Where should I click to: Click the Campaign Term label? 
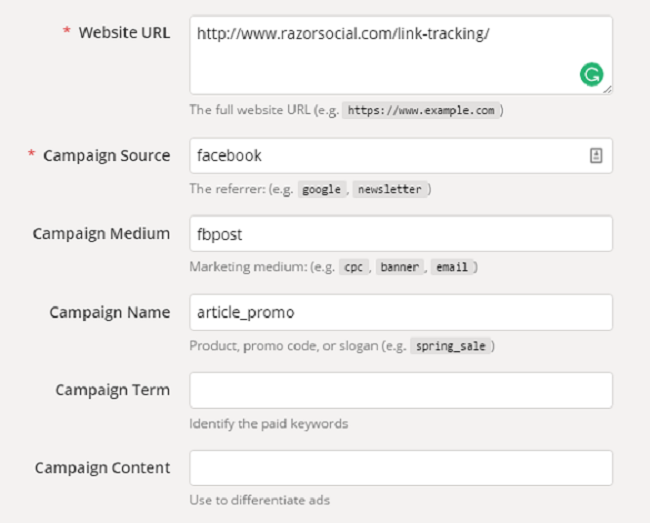112,390
